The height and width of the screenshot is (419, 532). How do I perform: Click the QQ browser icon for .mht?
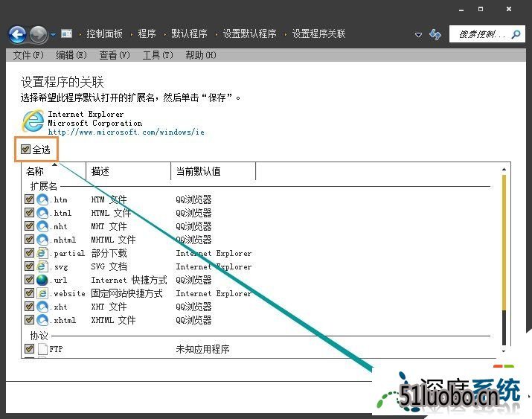pos(42,226)
